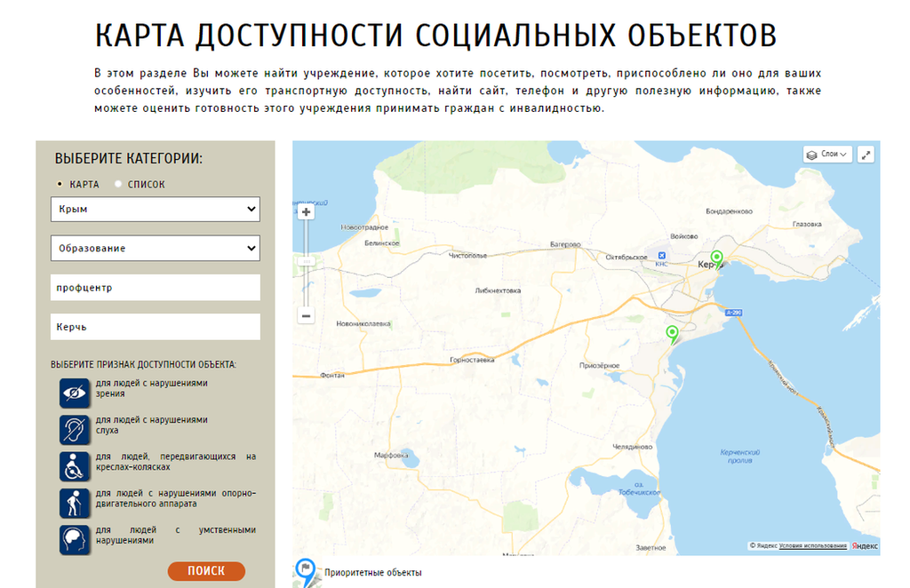Zoom in with the map plus button

307,212
